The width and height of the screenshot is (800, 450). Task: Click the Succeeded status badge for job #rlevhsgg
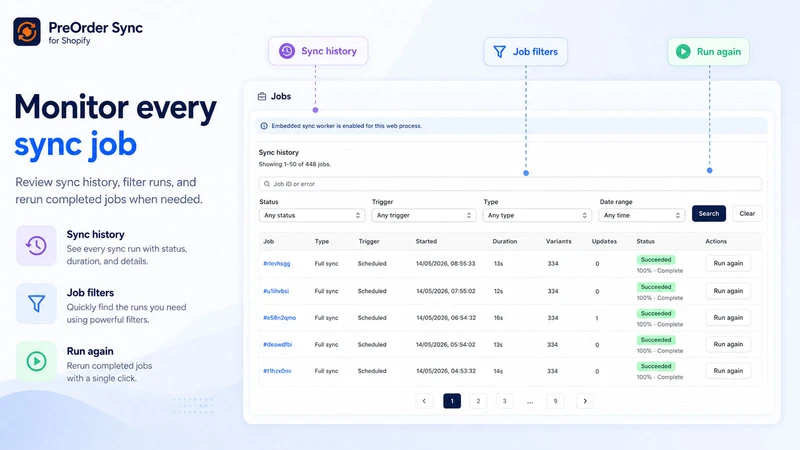pyautogui.click(x=656, y=260)
